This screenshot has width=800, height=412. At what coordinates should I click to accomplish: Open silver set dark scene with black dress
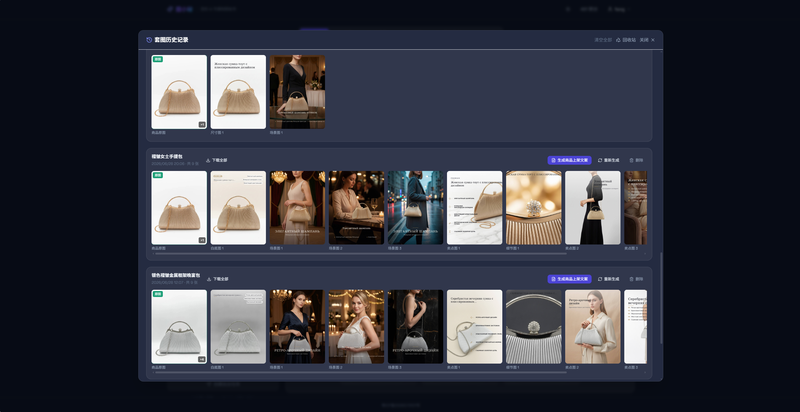[x=415, y=326]
